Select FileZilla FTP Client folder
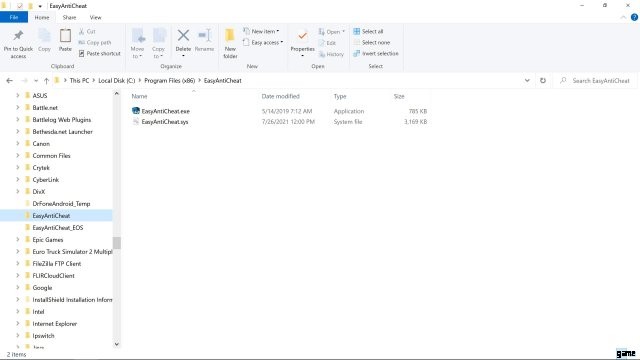Viewport: 640px width, 360px height. click(x=57, y=264)
